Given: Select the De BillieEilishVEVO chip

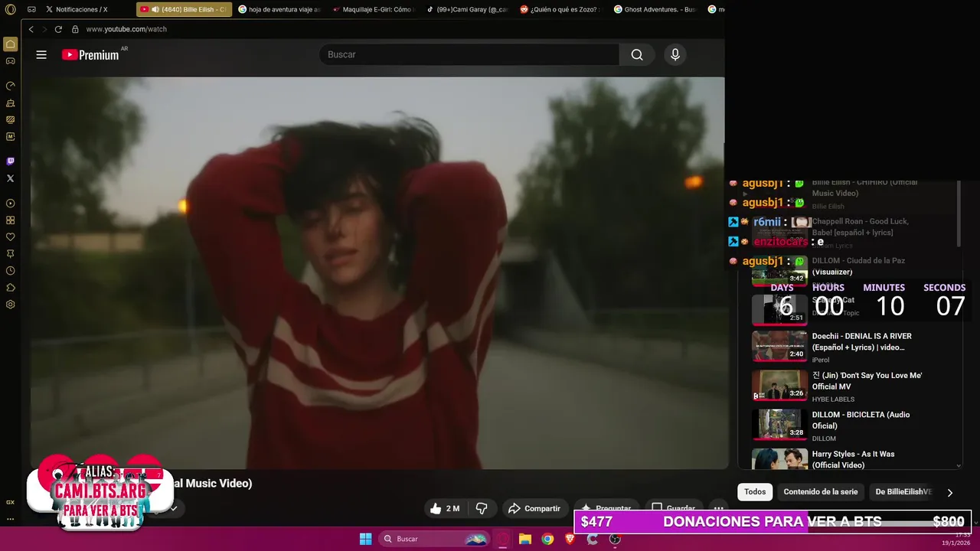Looking at the screenshot, I should pos(903,492).
